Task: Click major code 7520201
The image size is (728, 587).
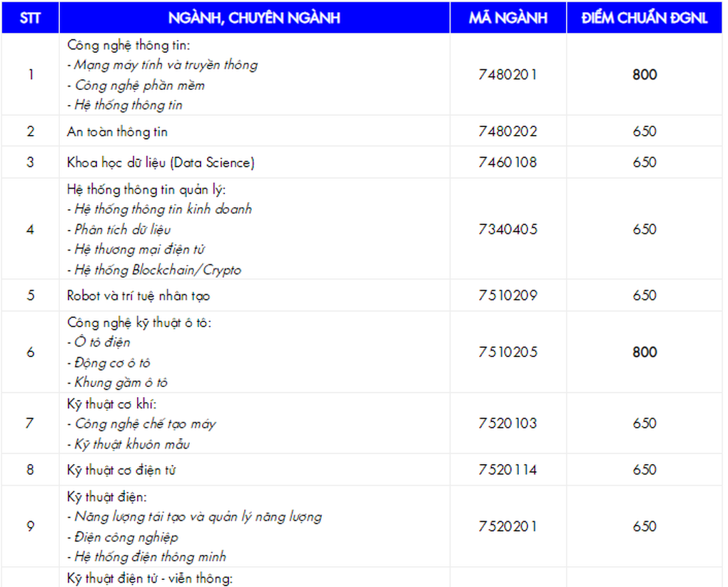Action: [508, 526]
